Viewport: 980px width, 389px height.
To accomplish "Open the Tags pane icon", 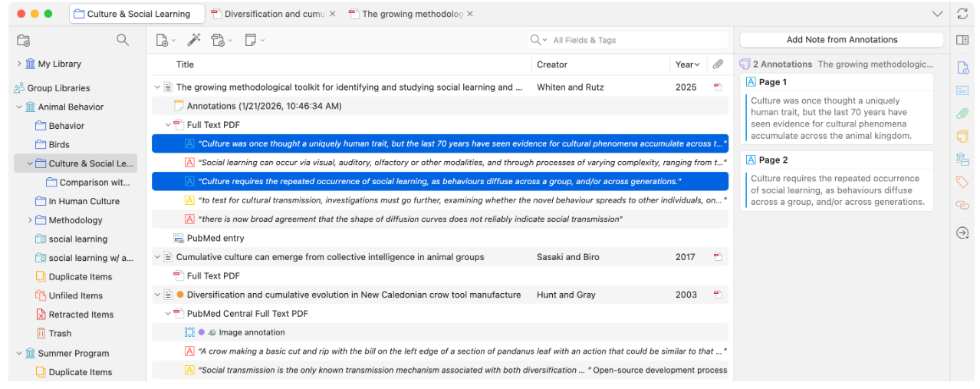I will pyautogui.click(x=962, y=182).
